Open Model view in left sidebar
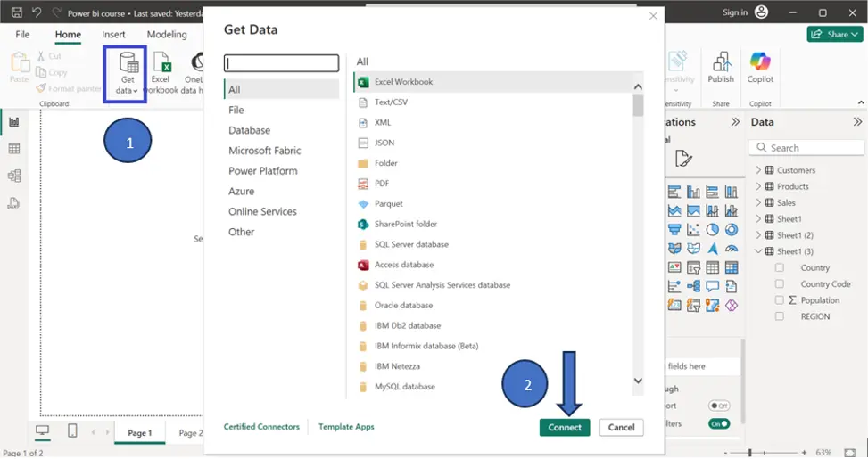The width and height of the screenshot is (868, 459). (14, 176)
